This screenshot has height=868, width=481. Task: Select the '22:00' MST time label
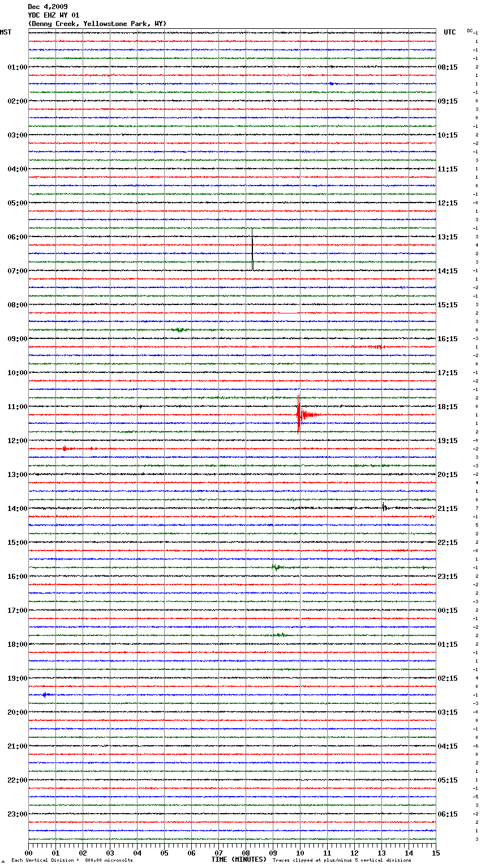18,780
